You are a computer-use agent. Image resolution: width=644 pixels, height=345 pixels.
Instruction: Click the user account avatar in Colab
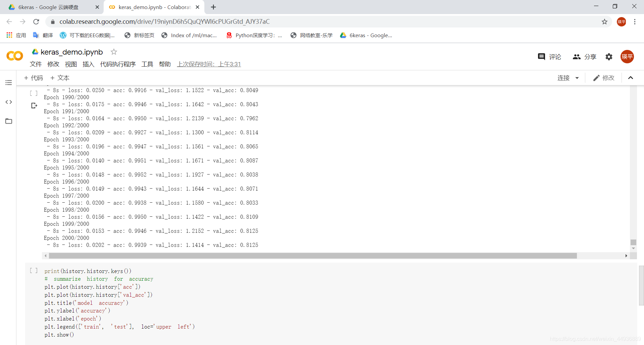[627, 57]
